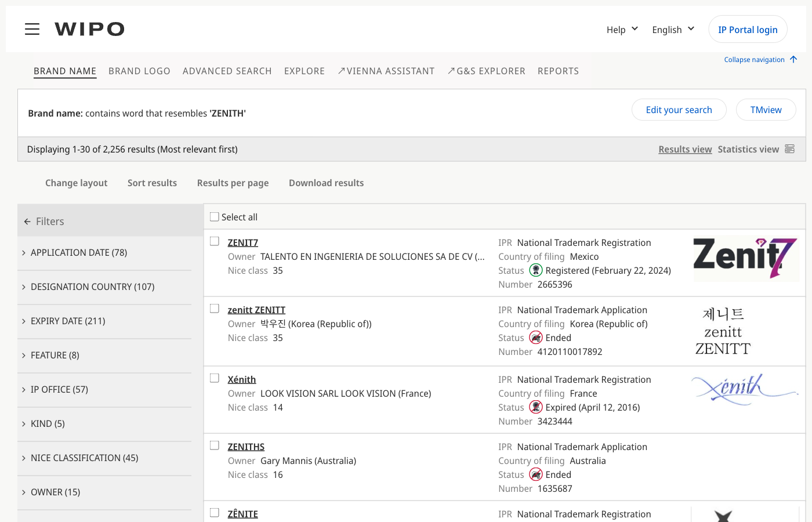Open the VIENNA ASSISTANT link
Screen dimensions: 812x522
(x=386, y=71)
